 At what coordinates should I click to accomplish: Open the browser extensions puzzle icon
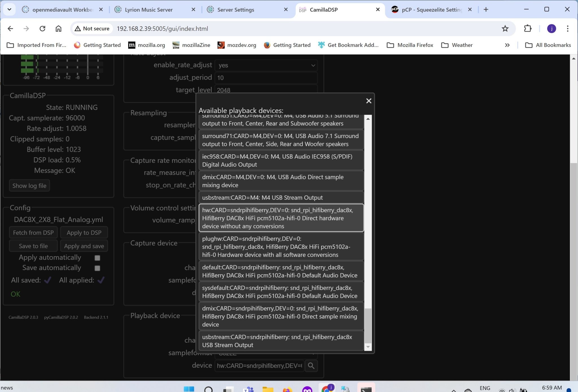click(x=527, y=29)
